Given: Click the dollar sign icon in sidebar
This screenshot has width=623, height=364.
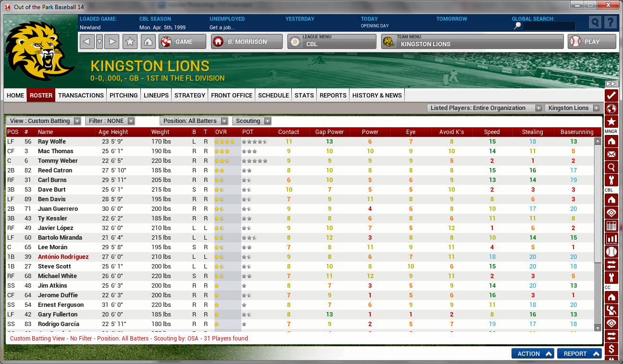Looking at the screenshot, I should pos(611,349).
